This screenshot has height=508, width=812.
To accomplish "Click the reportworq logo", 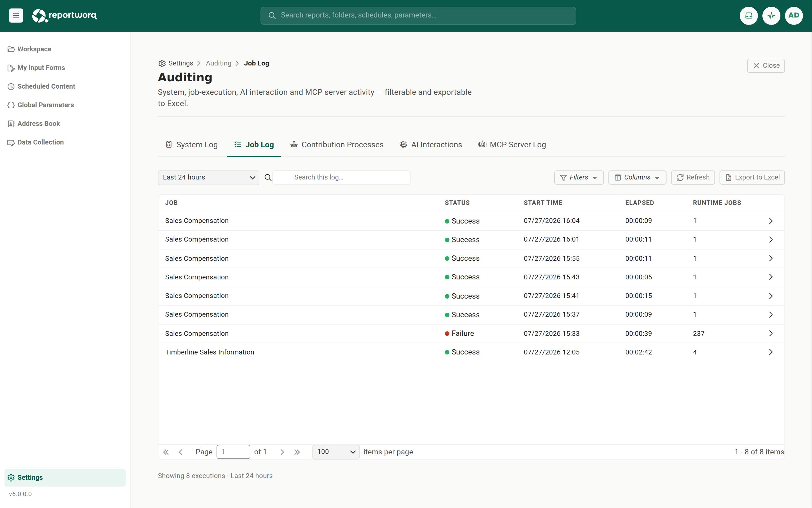I will pos(64,16).
